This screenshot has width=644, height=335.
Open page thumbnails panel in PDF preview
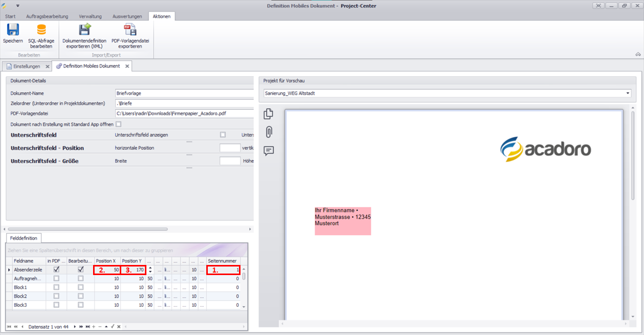pyautogui.click(x=269, y=114)
